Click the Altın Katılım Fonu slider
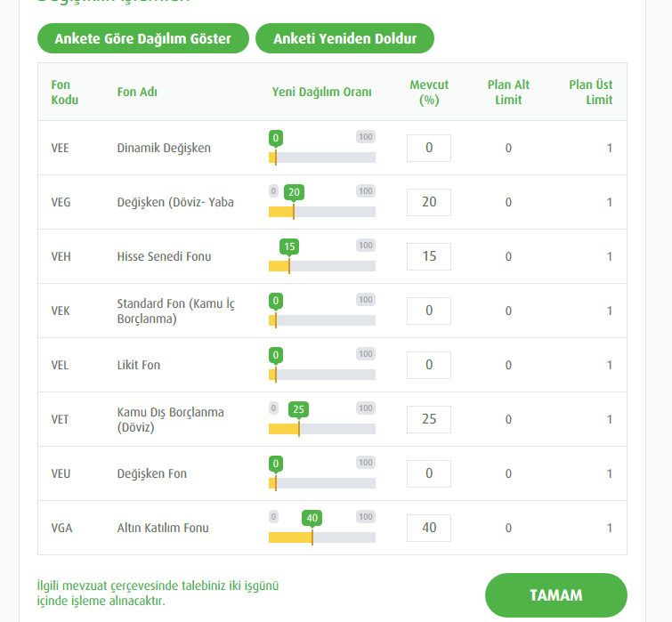 322,537
